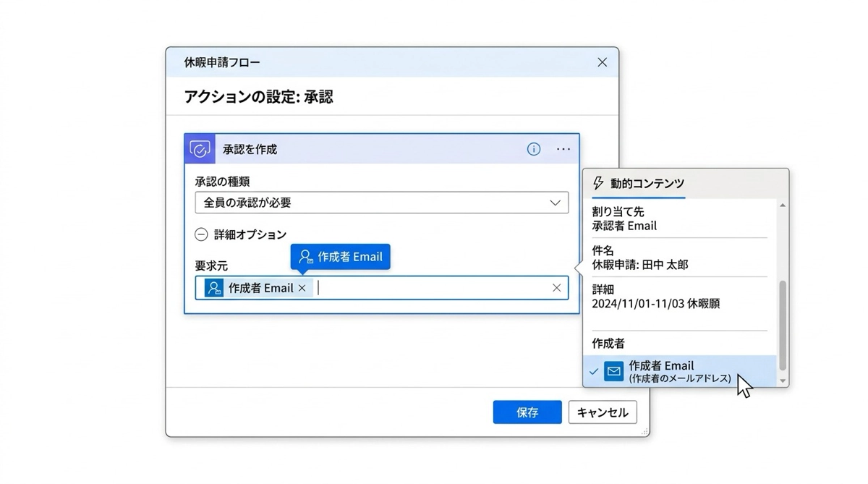Click the 保存 button
The width and height of the screenshot is (868, 484).
(527, 412)
